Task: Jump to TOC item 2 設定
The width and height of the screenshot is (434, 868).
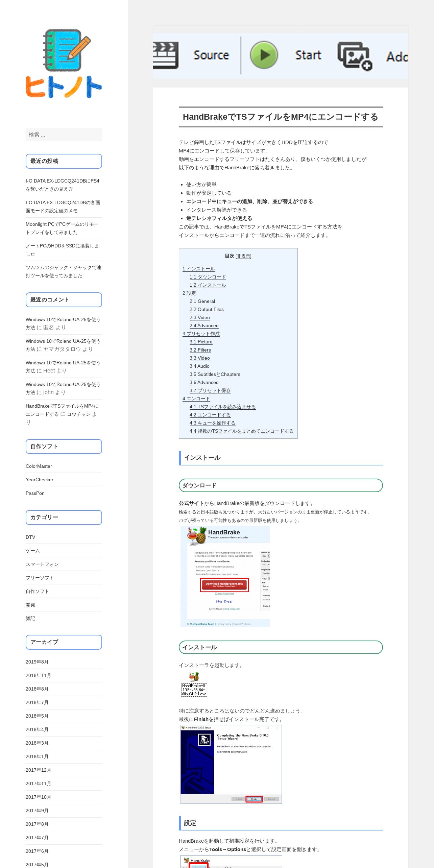Action: pyautogui.click(x=189, y=293)
